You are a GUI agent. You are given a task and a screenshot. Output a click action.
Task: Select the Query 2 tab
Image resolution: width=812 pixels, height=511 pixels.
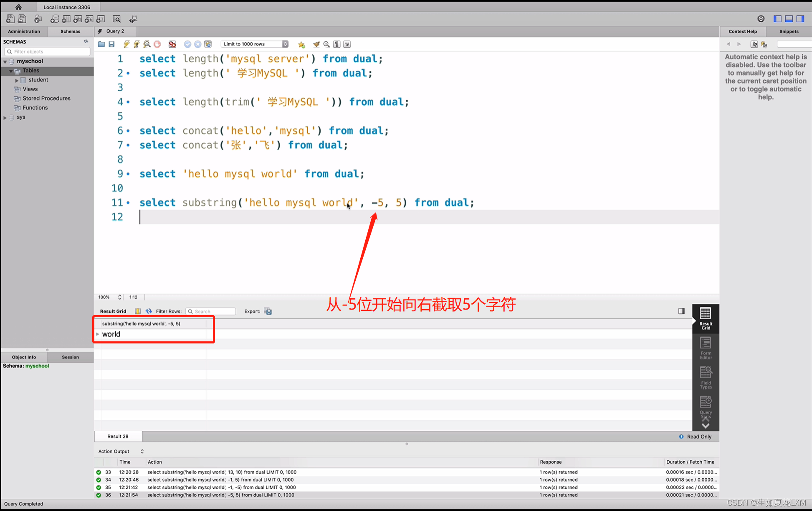114,31
